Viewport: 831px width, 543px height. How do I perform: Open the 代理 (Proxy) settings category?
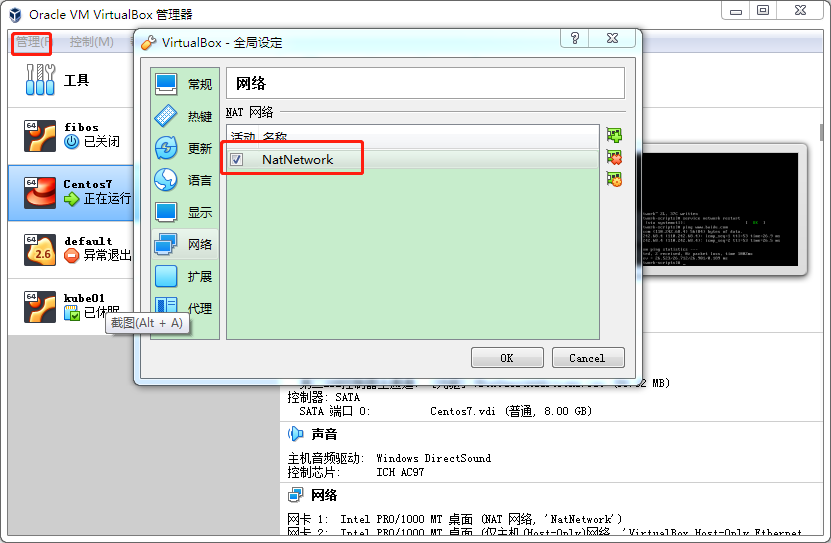tap(184, 307)
